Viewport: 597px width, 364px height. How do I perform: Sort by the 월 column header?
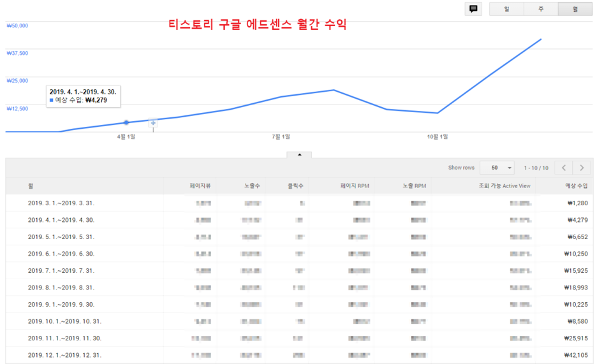pos(31,186)
